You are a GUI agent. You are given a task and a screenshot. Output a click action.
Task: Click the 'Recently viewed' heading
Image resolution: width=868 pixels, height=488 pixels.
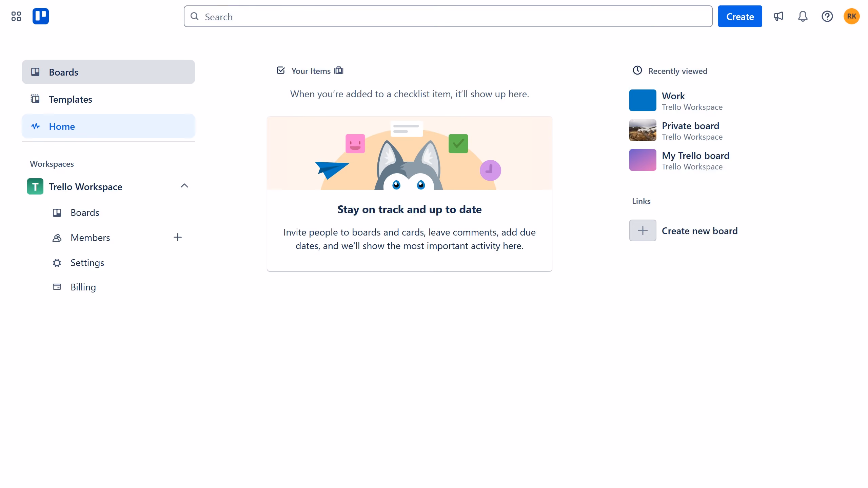tap(678, 71)
